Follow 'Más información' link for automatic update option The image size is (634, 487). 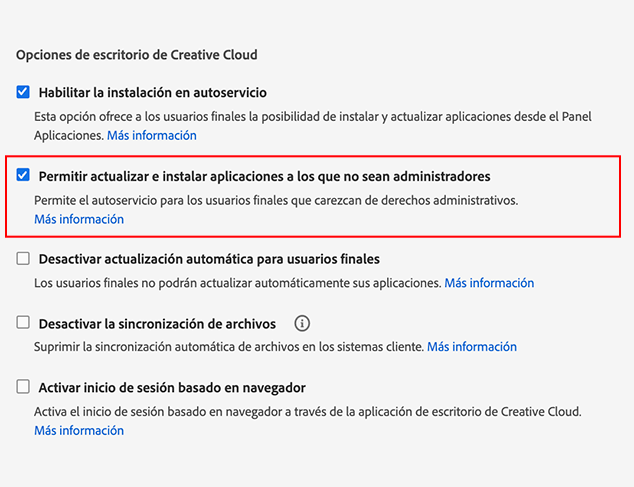click(489, 283)
